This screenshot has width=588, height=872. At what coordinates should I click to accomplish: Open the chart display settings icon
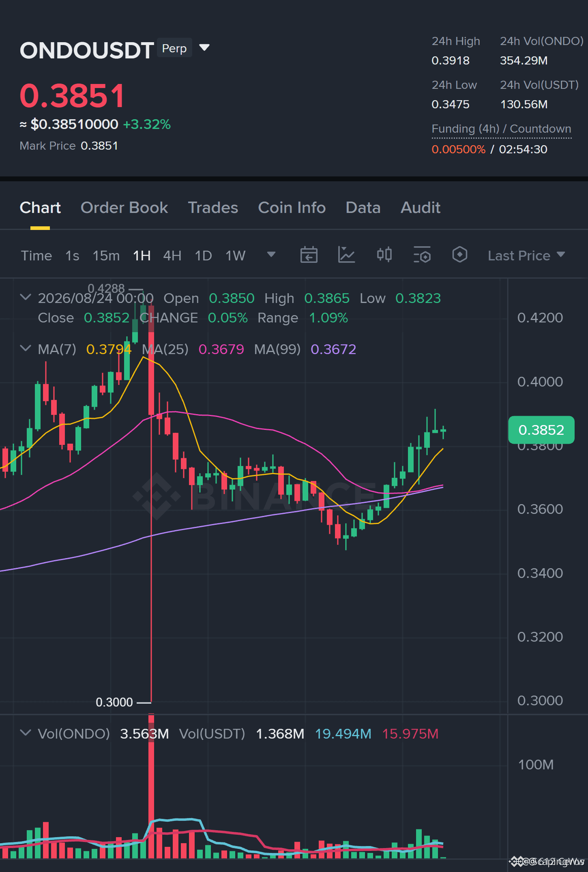[x=422, y=255]
